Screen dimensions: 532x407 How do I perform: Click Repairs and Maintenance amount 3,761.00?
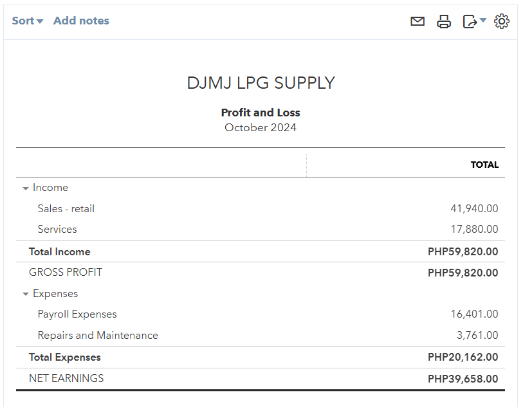(477, 335)
